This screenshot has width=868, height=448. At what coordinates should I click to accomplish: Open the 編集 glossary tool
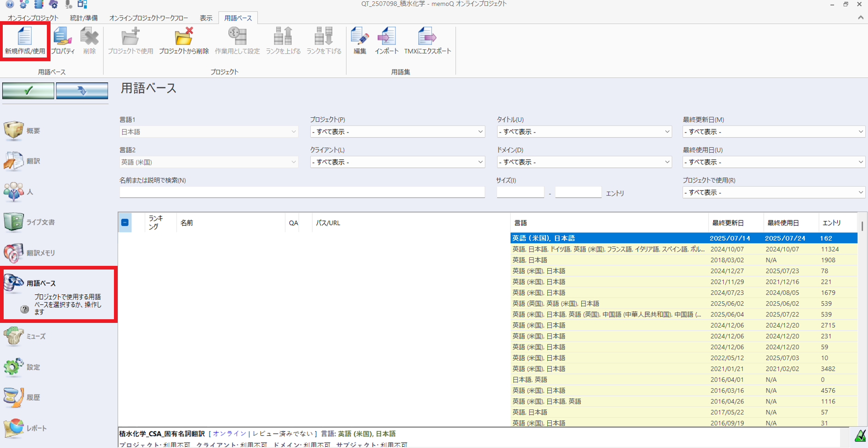point(360,41)
